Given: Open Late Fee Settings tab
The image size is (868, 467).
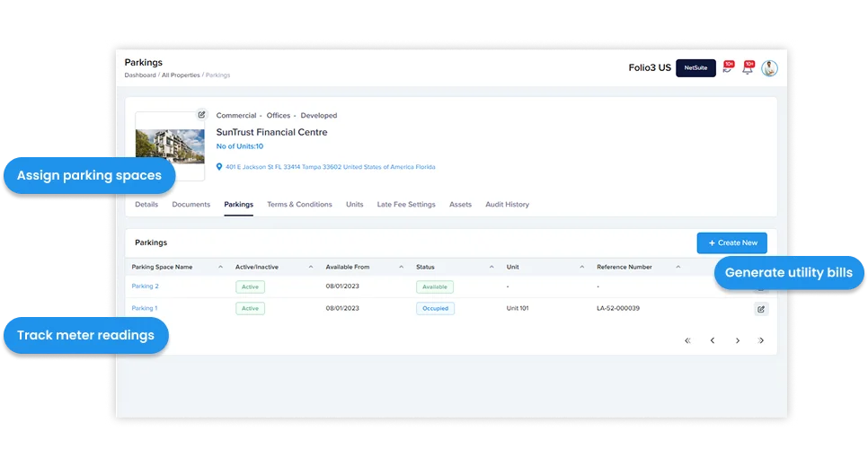Looking at the screenshot, I should [x=406, y=204].
